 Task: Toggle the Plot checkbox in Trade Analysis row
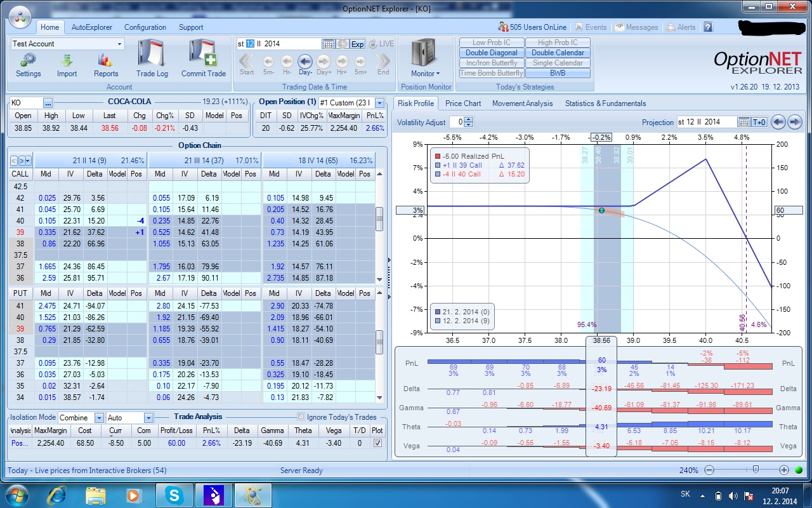pos(378,443)
